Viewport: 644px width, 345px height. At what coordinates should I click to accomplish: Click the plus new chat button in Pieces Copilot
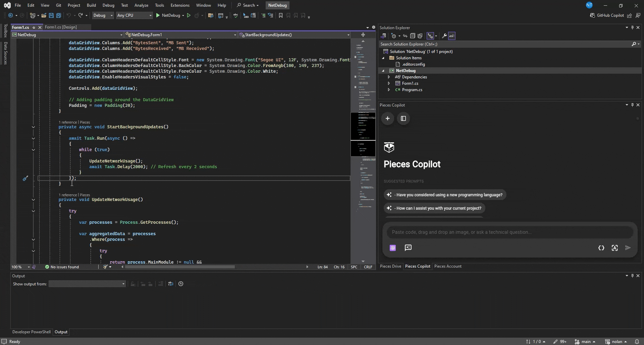tap(387, 119)
